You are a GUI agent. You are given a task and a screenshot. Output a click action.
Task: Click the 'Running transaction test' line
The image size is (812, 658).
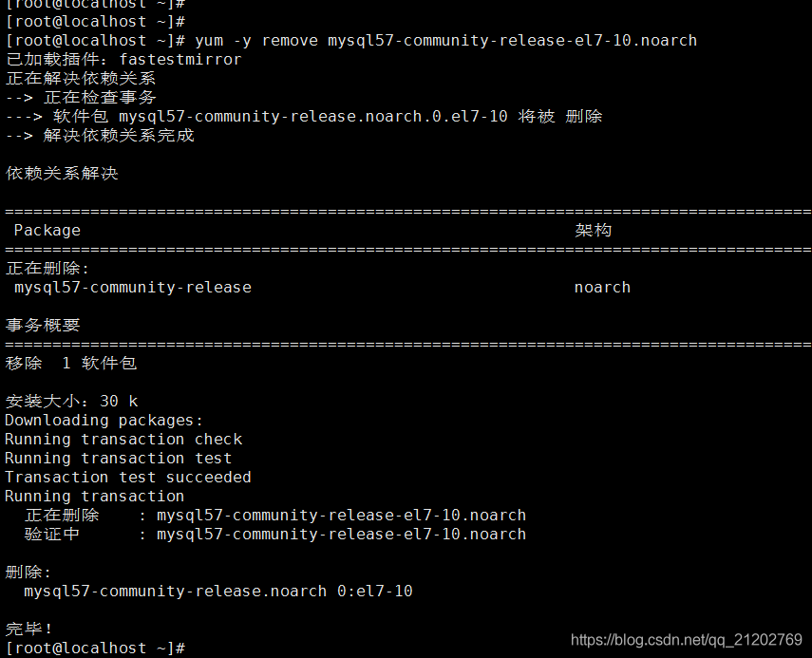119,459
